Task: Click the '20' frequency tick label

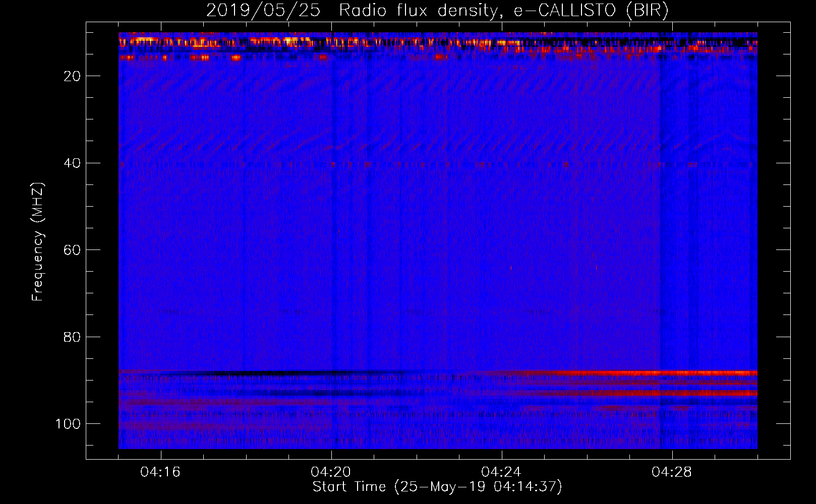Action: point(73,76)
